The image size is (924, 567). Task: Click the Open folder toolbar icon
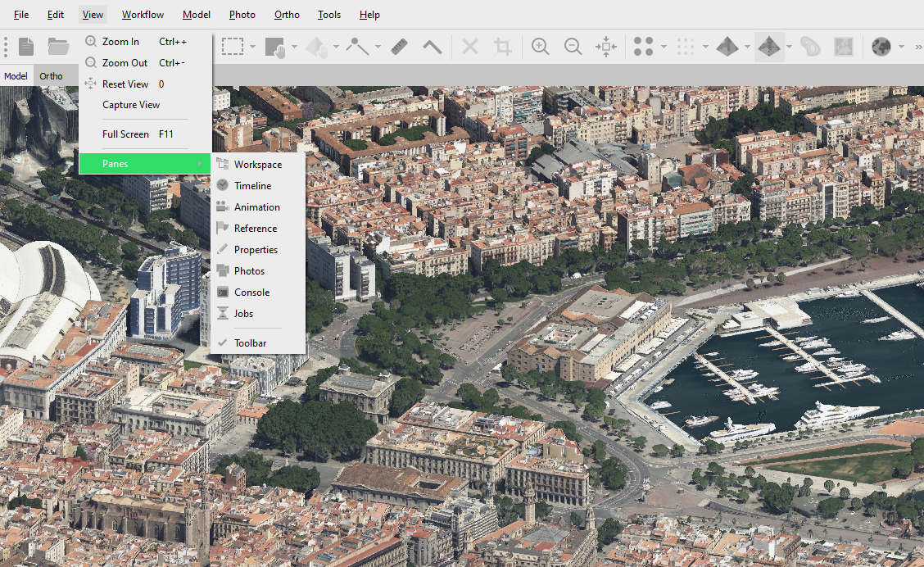57,47
